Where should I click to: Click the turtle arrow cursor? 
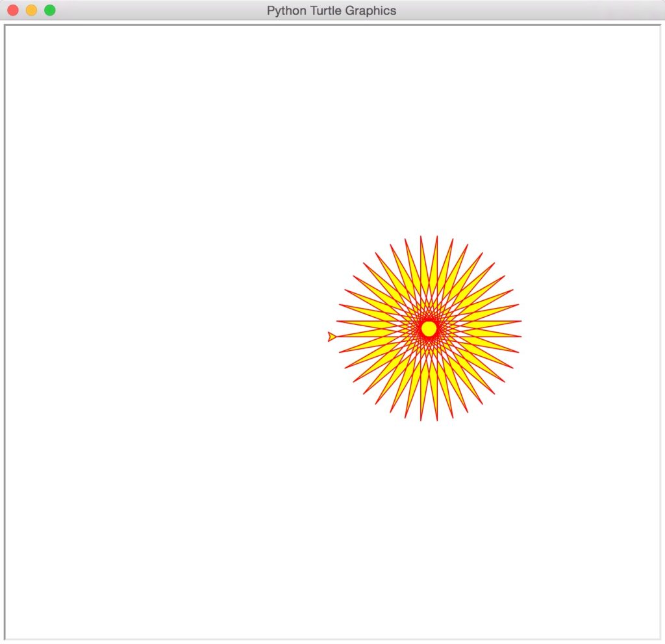[x=332, y=337]
